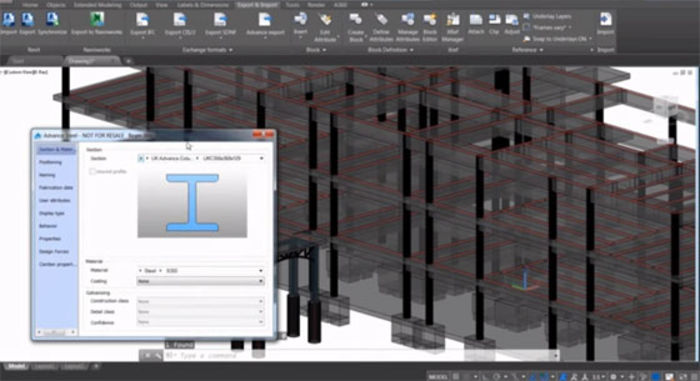Click the command line input field
Image resolution: width=700 pixels, height=381 pixels.
pos(360,356)
